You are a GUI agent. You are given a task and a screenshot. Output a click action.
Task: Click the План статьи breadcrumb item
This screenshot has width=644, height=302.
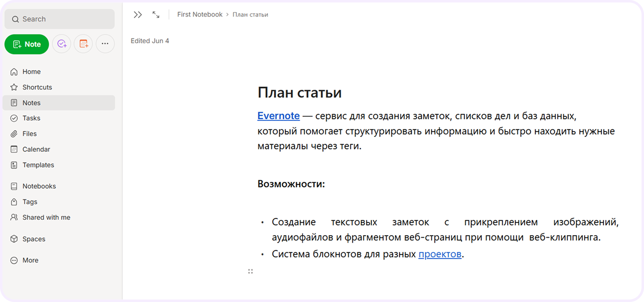[x=250, y=15]
